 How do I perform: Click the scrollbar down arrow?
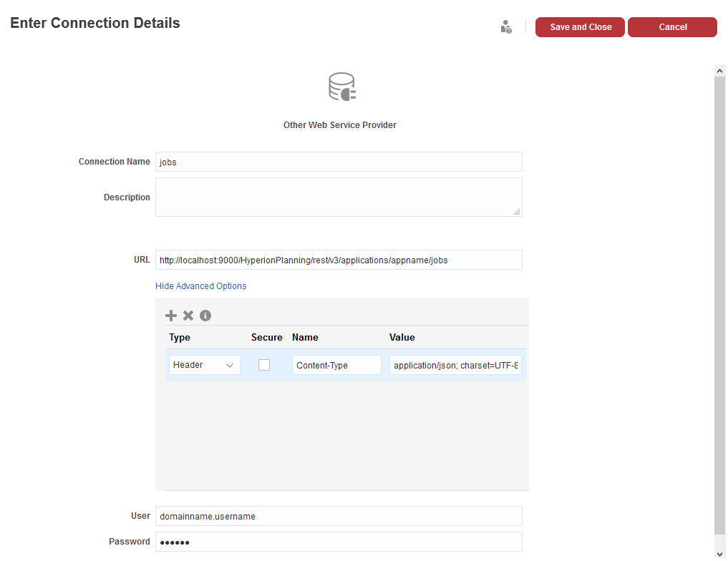(719, 554)
